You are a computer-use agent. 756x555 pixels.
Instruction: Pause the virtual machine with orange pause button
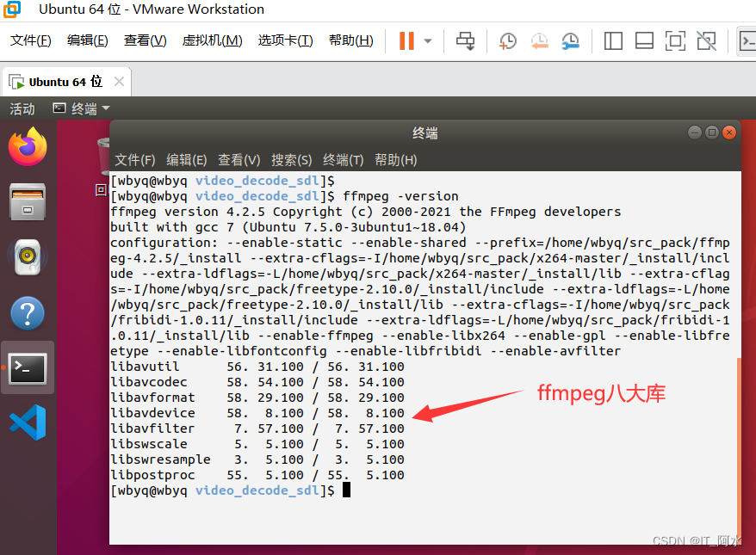(x=406, y=41)
